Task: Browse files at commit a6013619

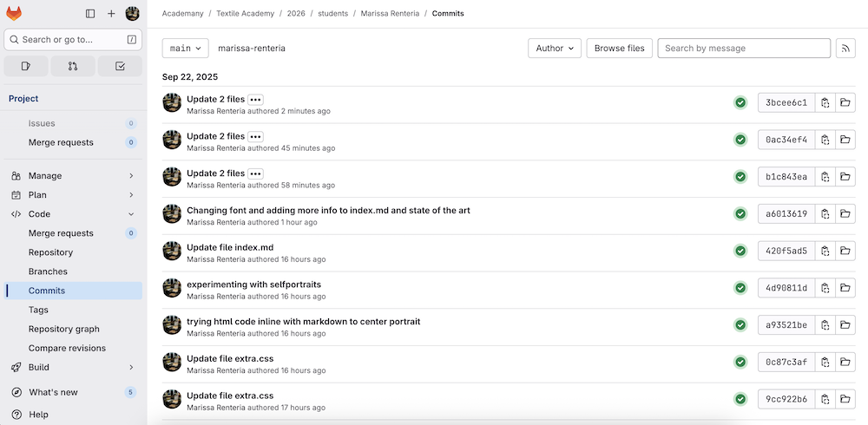Action: (845, 214)
